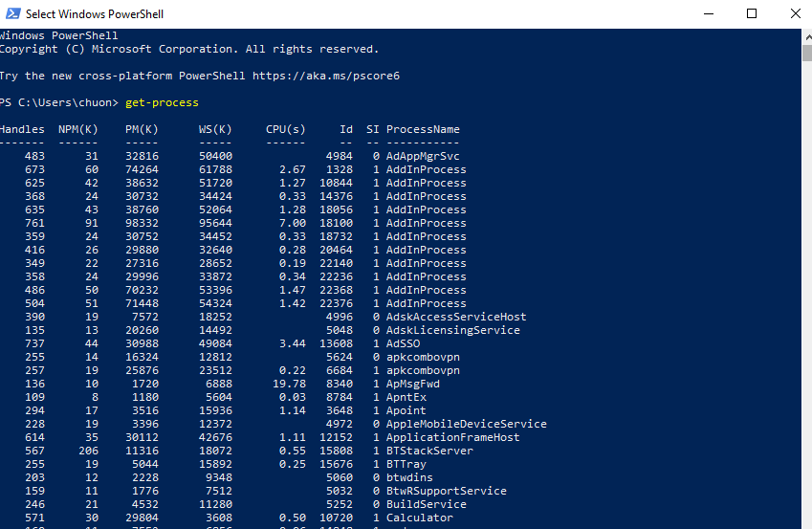Click the CPU(s) column header
The width and height of the screenshot is (812, 529).
click(x=285, y=129)
